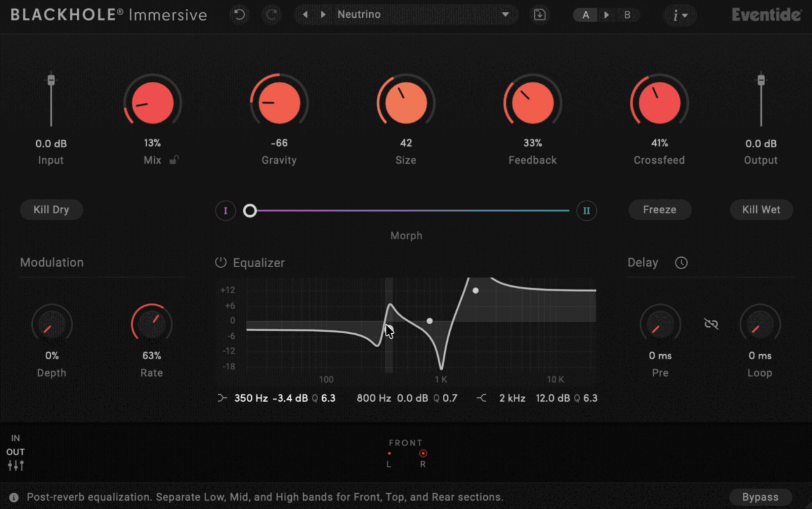The image size is (812, 509).
Task: Click the Bypass button
Action: tap(761, 498)
